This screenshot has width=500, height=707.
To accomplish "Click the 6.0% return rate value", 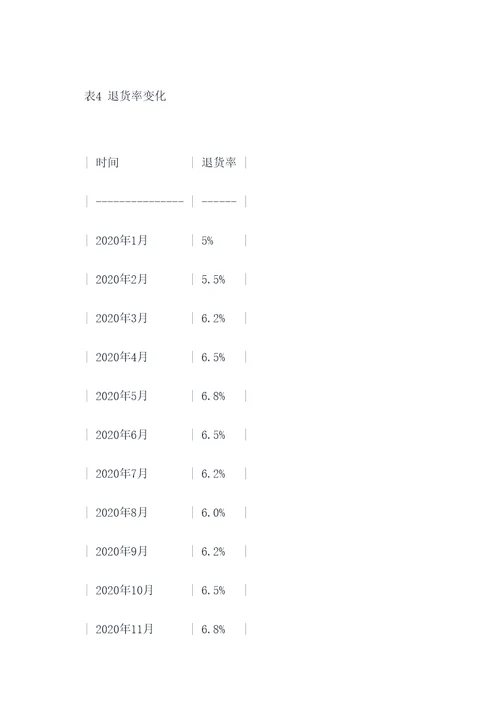I will click(213, 513).
